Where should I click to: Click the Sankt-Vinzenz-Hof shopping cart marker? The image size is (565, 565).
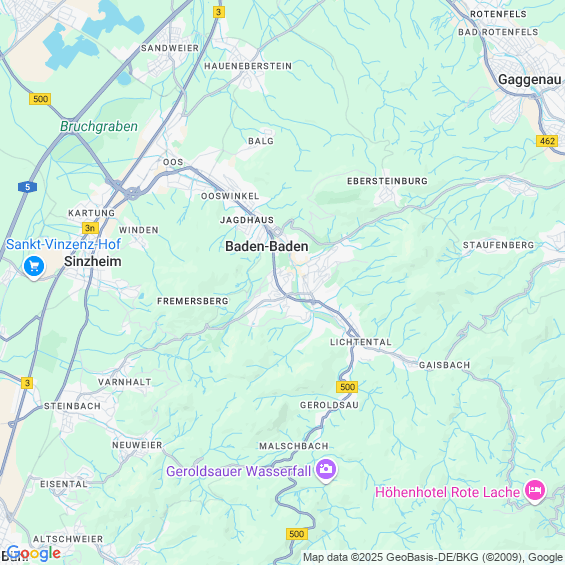pos(34,267)
